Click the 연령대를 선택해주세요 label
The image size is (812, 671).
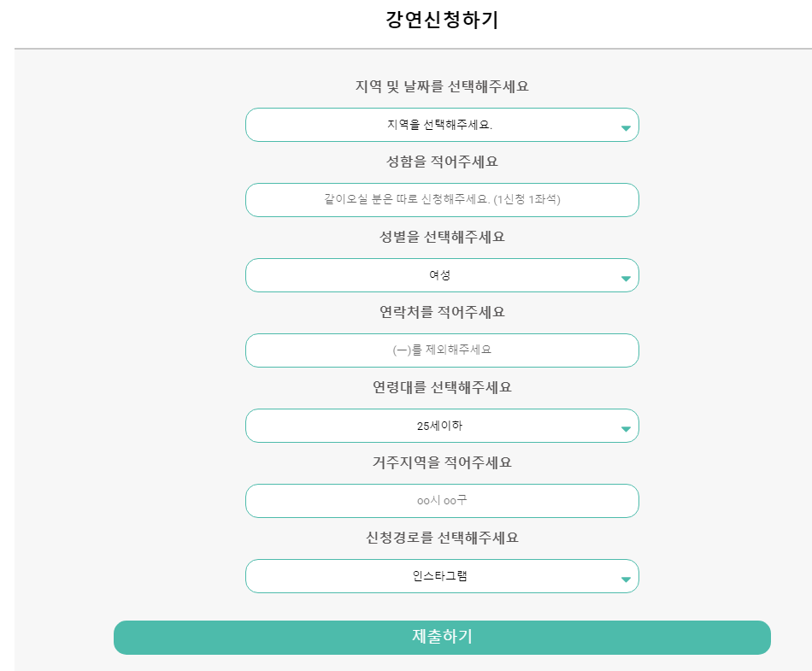[x=442, y=387]
